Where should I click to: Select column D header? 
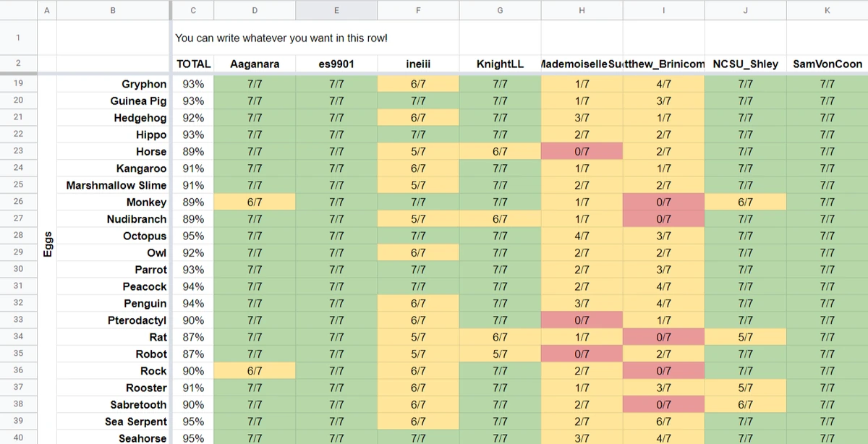255,10
